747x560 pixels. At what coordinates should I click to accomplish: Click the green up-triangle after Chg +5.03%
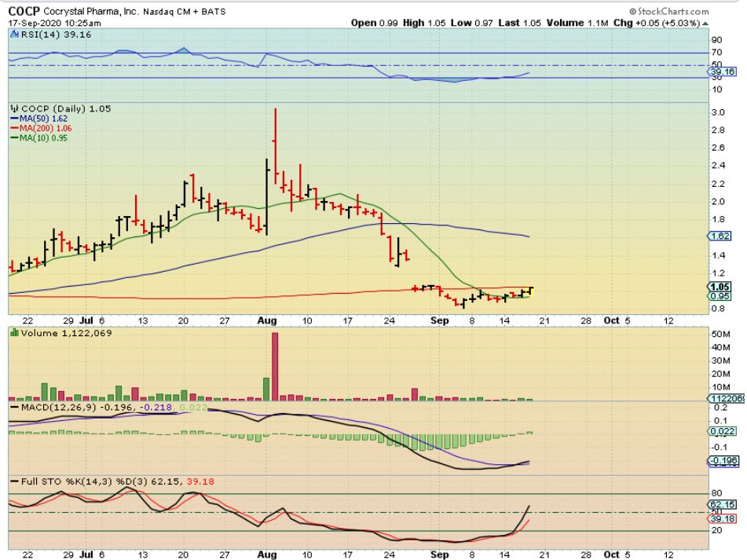tap(705, 23)
